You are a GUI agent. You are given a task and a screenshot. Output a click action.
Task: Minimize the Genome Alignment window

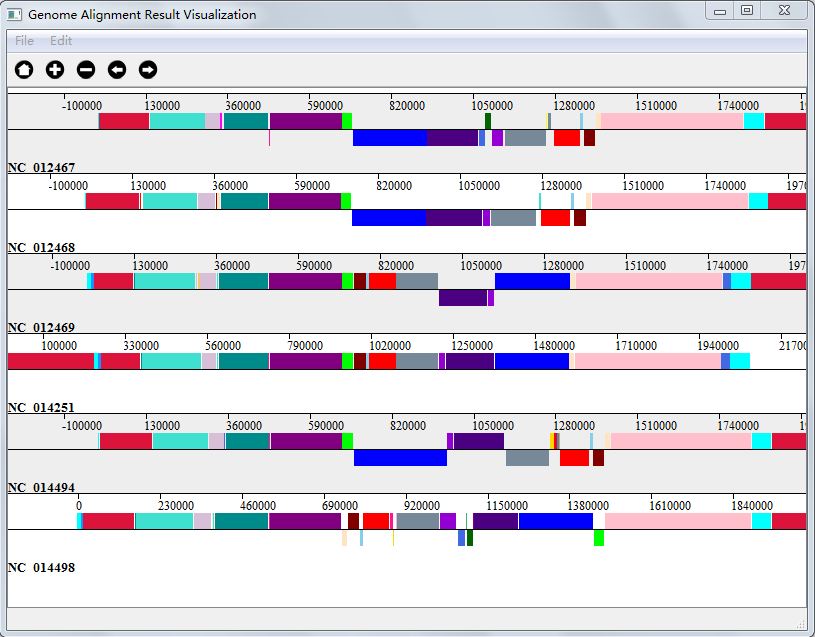point(720,11)
